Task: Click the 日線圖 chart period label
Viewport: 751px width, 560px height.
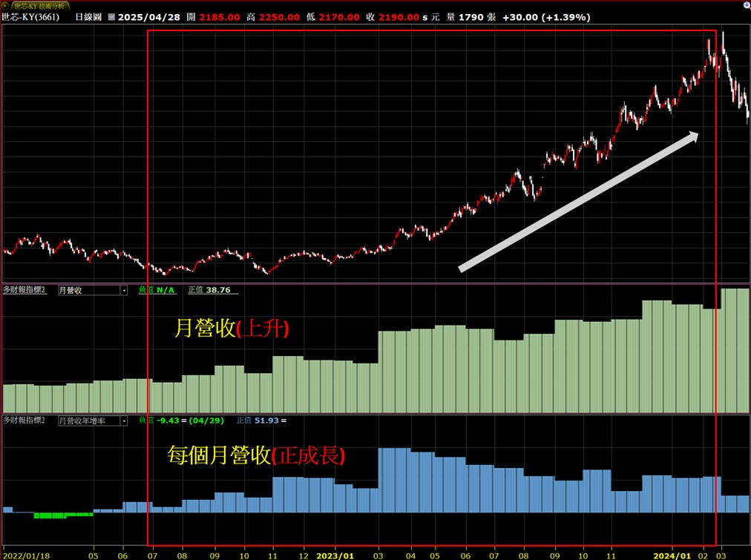Action: [x=89, y=16]
